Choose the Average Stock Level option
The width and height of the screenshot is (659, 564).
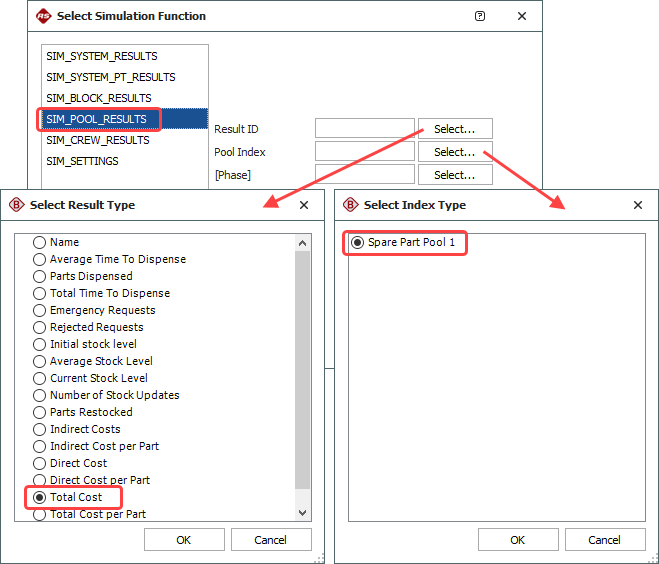point(40,361)
